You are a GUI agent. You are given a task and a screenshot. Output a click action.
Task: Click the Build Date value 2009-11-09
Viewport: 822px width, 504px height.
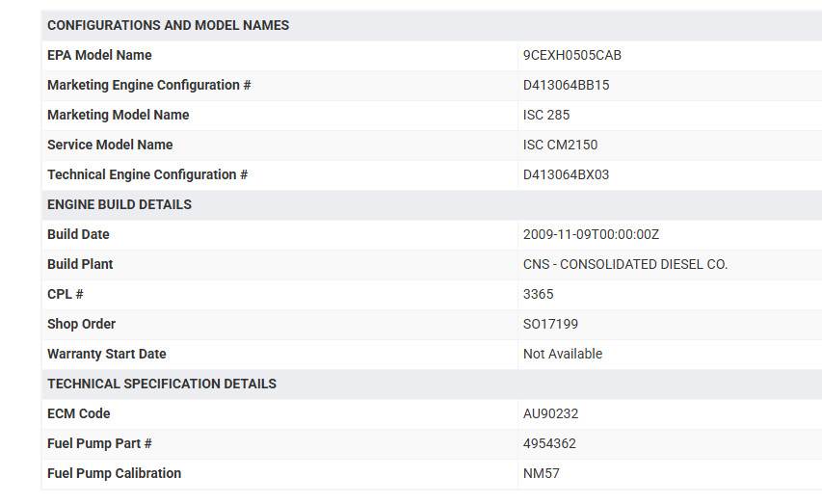(591, 234)
